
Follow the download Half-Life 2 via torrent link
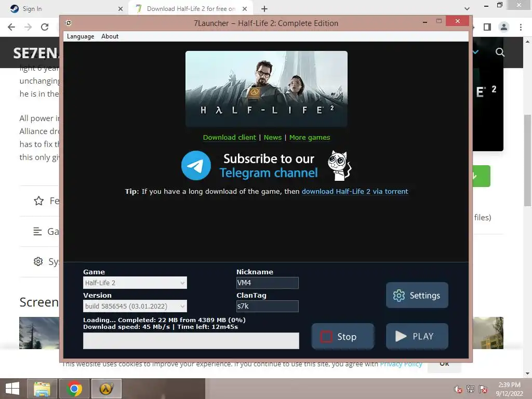[355, 191]
